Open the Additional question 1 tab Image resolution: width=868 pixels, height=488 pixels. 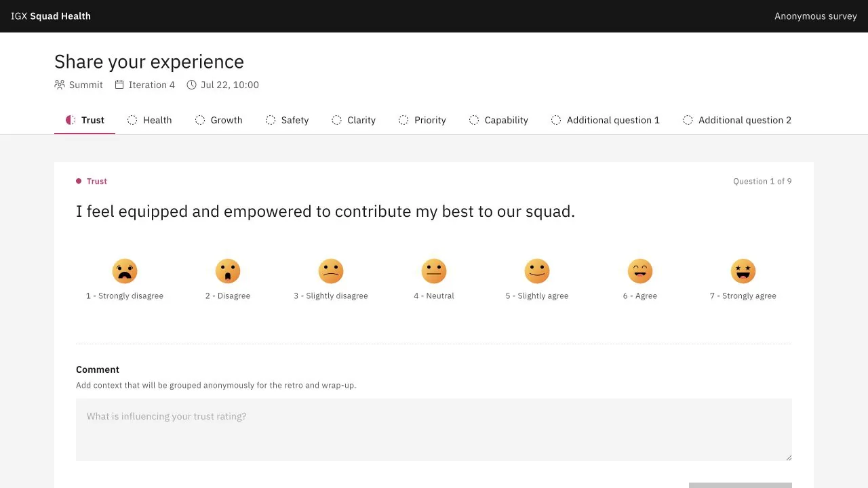click(x=605, y=120)
